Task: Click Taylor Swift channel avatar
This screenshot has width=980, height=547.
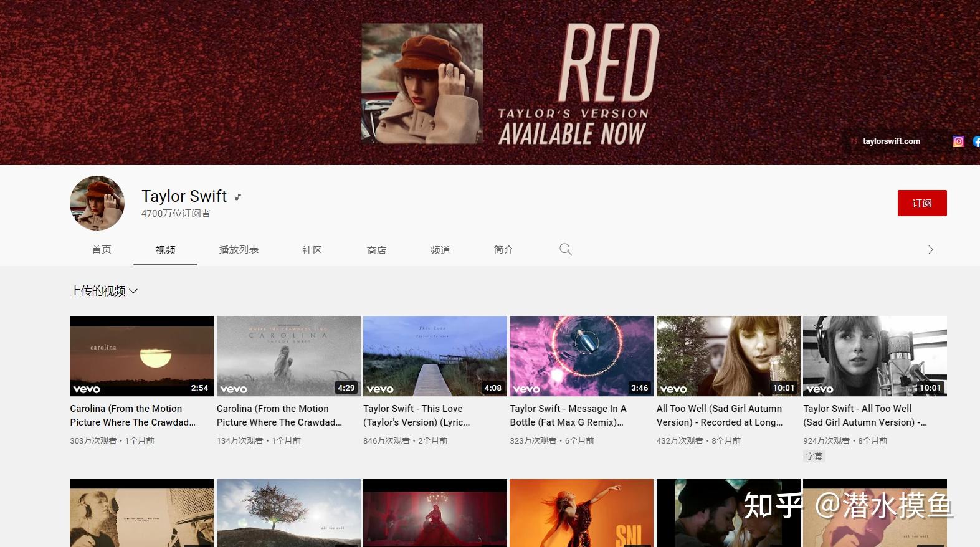Action: click(97, 203)
